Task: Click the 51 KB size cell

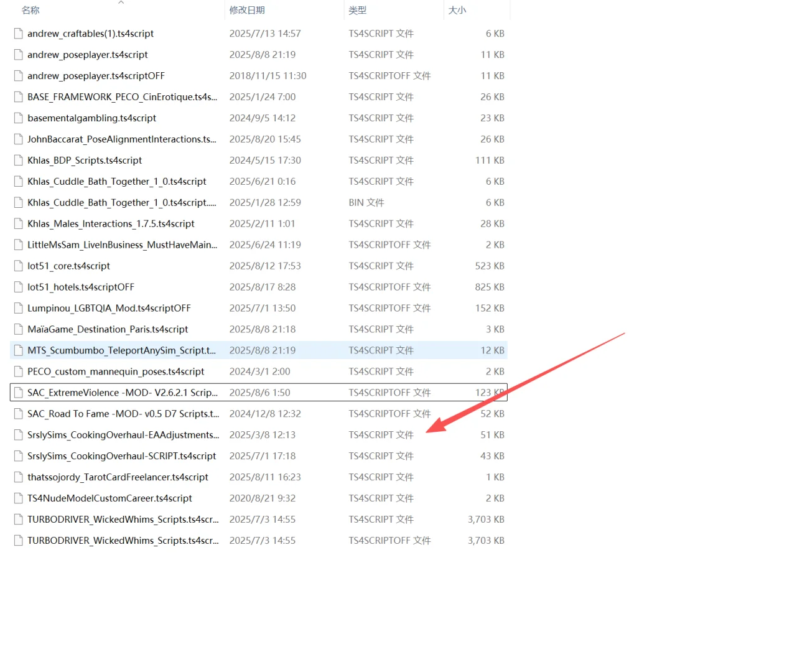Action: [x=492, y=436]
